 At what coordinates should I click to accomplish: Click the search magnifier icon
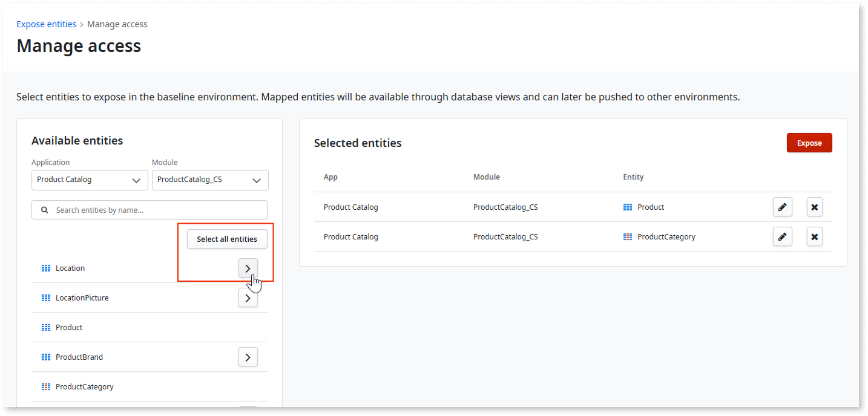pos(44,210)
